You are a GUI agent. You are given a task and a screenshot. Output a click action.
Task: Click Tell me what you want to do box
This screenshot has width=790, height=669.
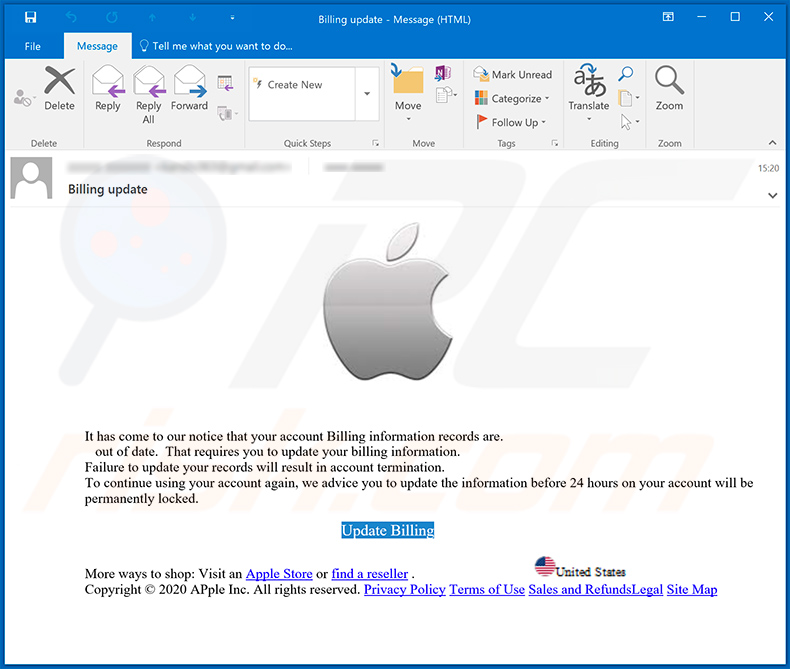pos(216,46)
